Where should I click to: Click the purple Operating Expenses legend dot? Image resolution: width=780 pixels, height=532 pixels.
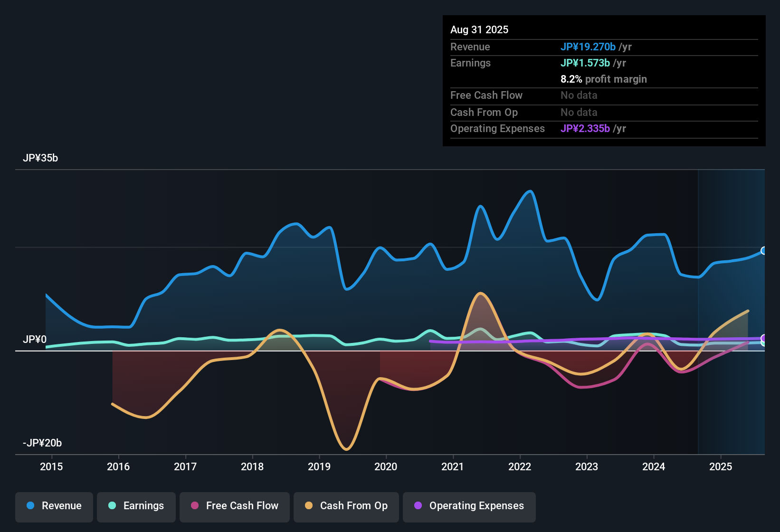click(418, 506)
